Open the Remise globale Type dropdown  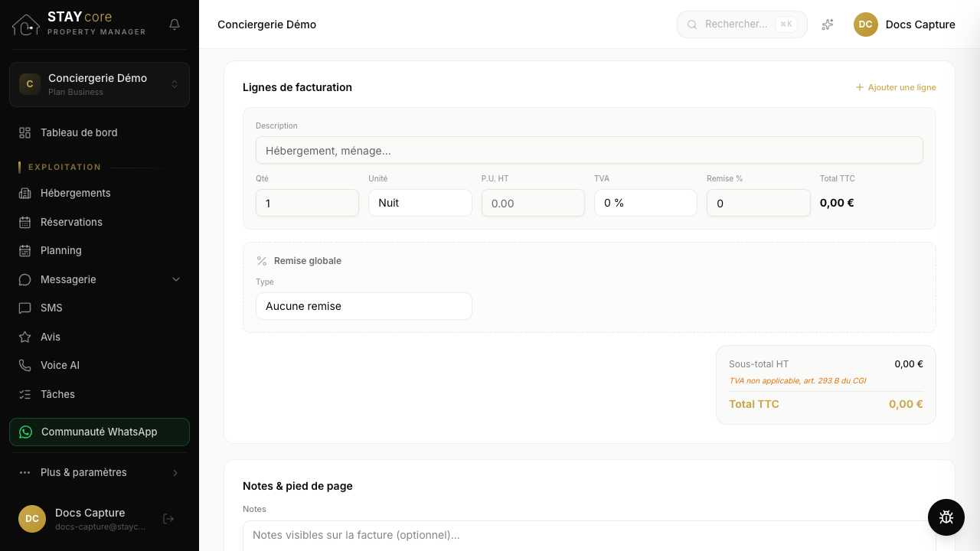(x=364, y=306)
